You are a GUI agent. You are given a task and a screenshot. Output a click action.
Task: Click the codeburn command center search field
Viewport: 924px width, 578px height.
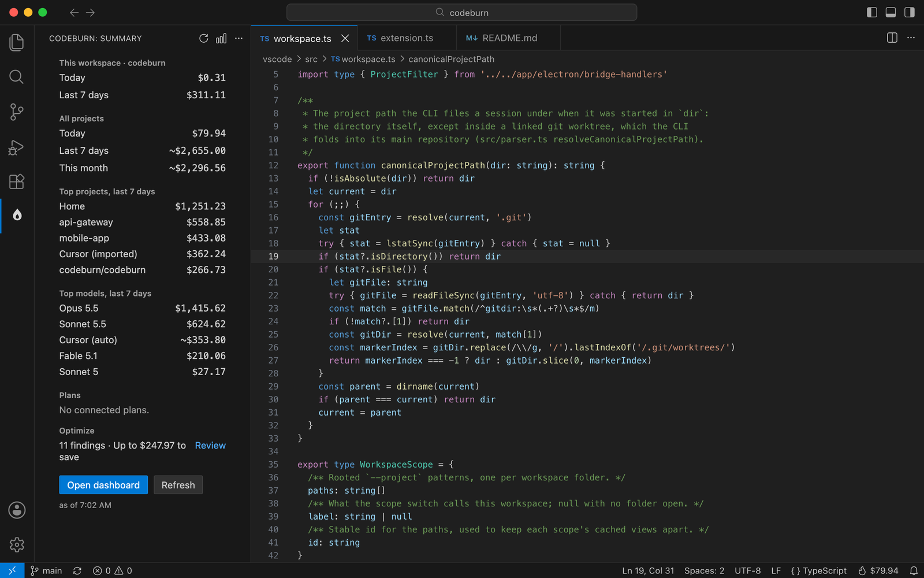[x=462, y=12]
